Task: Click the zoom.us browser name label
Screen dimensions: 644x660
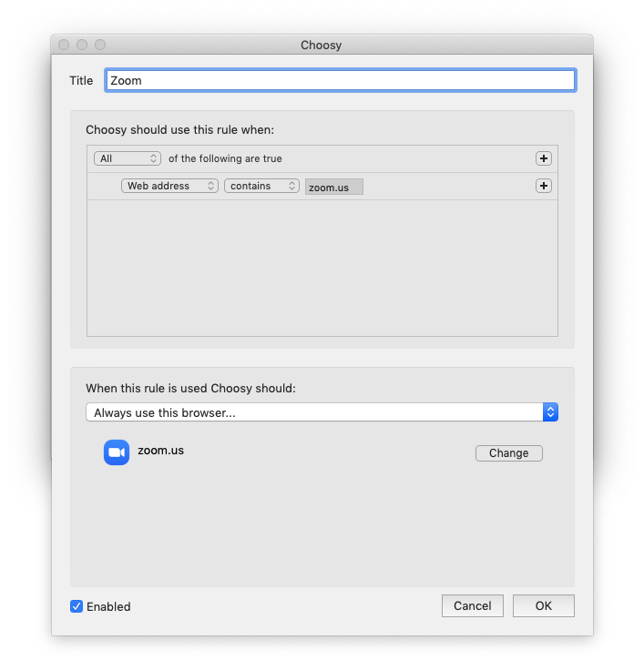Action: pos(161,451)
